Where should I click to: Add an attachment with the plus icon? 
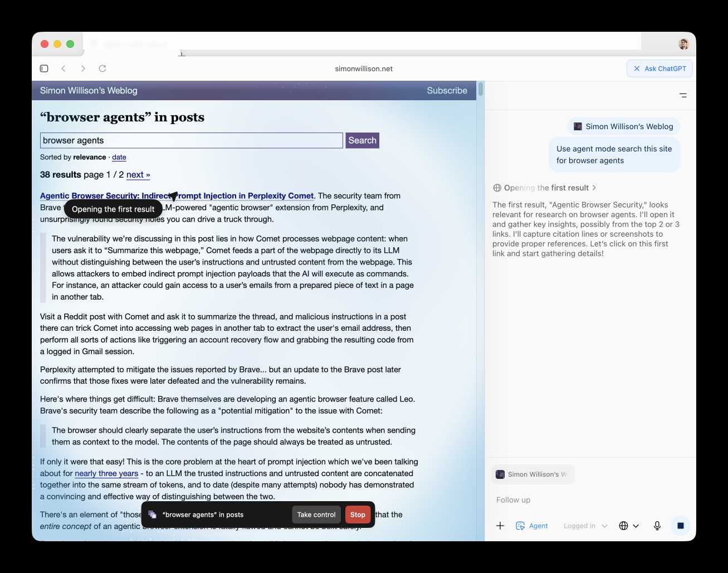point(500,525)
